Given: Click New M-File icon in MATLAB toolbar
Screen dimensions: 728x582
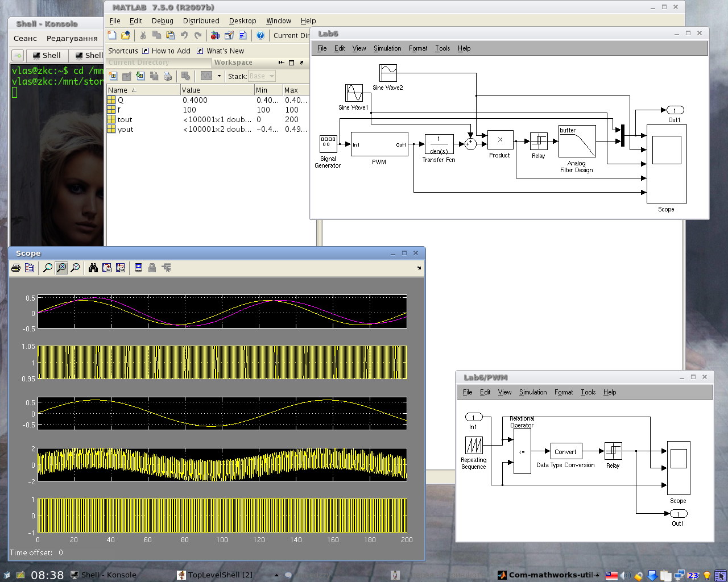Looking at the screenshot, I should click(x=112, y=35).
